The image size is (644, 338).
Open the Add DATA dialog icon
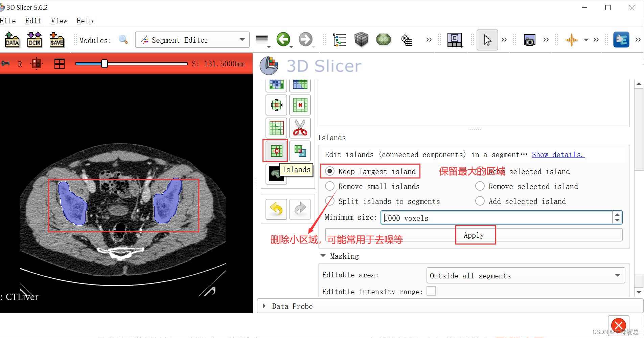12,40
